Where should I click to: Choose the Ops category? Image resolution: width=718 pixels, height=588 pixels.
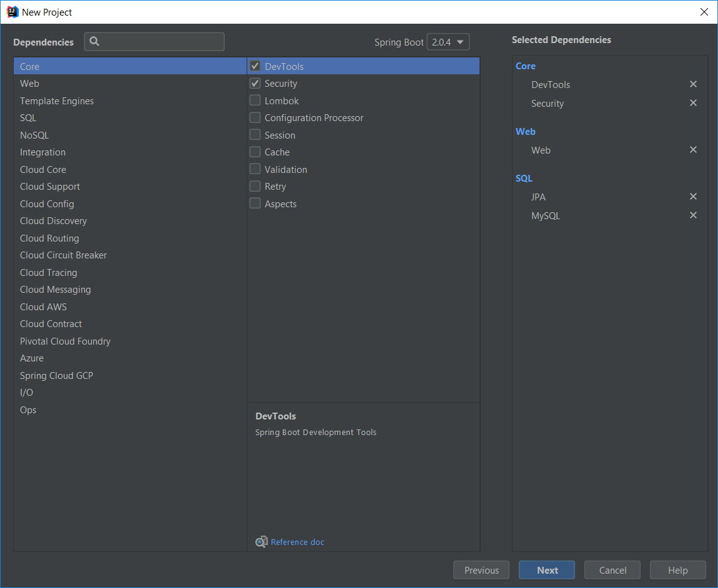(130, 410)
